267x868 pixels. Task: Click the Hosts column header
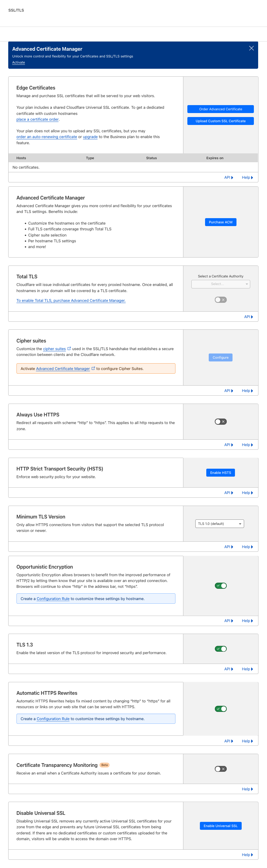(x=21, y=158)
